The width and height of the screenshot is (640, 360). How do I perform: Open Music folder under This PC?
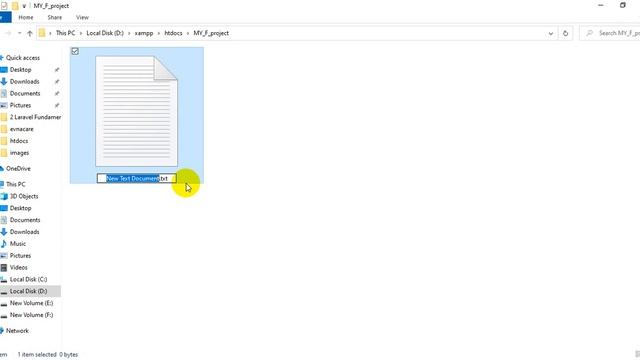click(18, 244)
